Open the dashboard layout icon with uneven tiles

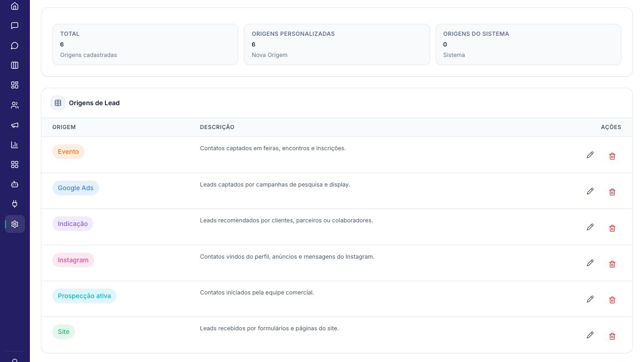15,85
